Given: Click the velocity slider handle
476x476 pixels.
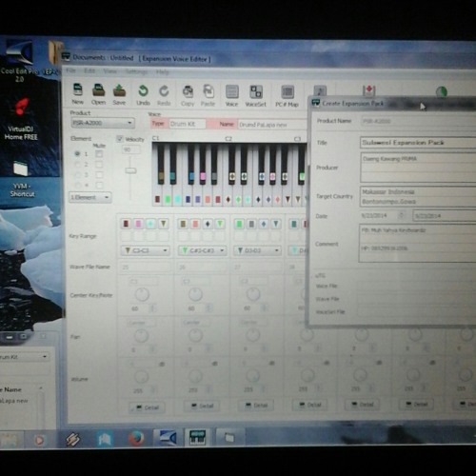Looking at the screenshot, I should (x=130, y=171).
